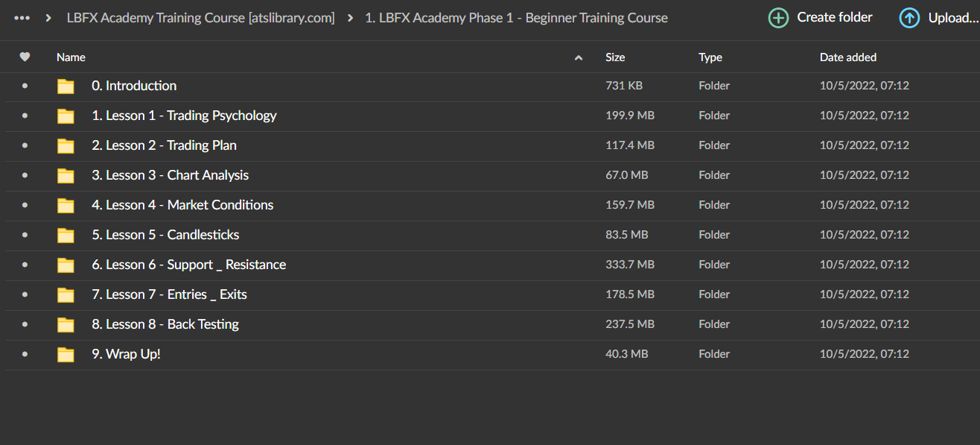Sort files by the Size column header
Screen dimensions: 980x445
click(615, 57)
